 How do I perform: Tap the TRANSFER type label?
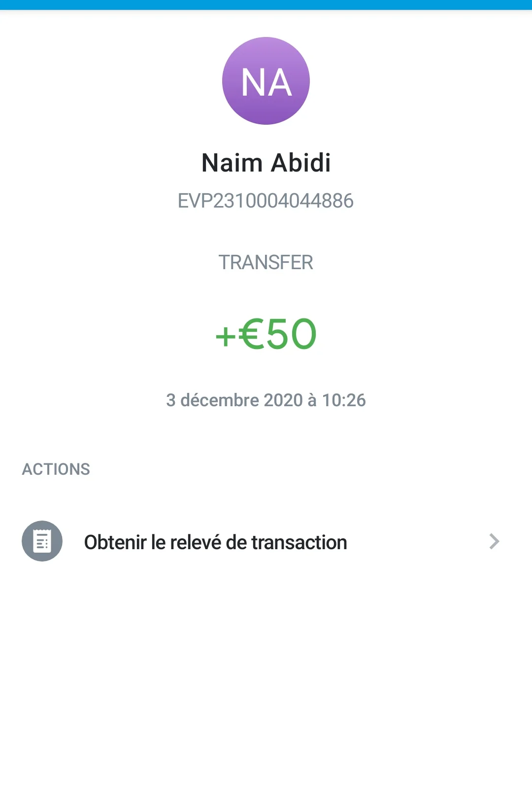tap(266, 262)
